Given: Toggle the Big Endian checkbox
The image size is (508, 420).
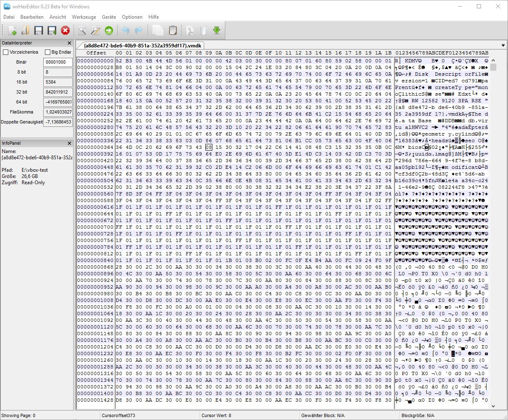Looking at the screenshot, I should 48,52.
